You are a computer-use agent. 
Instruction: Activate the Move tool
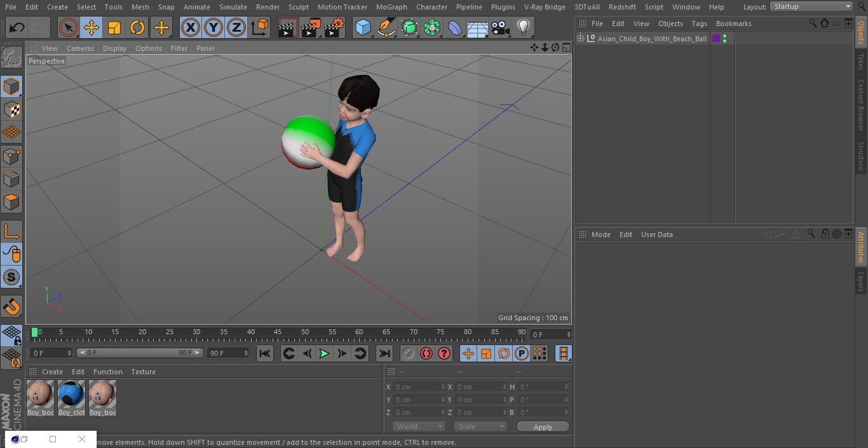92,28
